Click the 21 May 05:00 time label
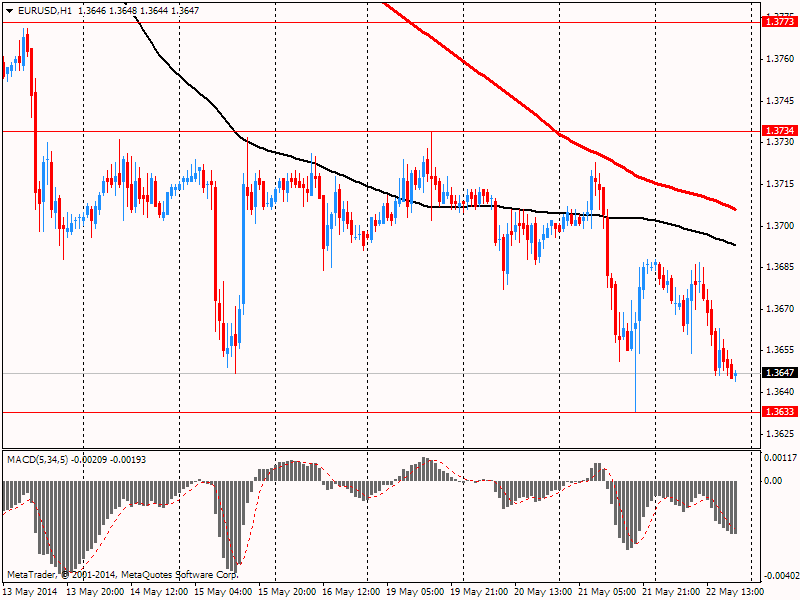The width and height of the screenshot is (800, 600). (x=607, y=592)
